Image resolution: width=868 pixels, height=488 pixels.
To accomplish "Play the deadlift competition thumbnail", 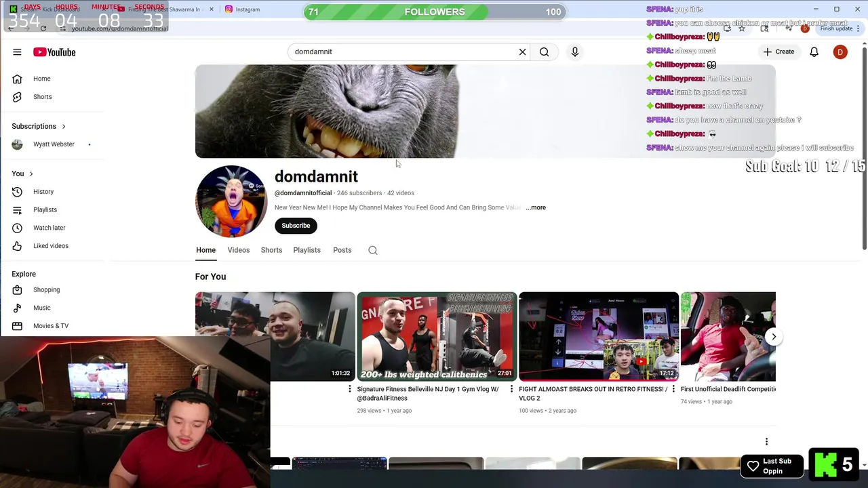I will tap(728, 337).
